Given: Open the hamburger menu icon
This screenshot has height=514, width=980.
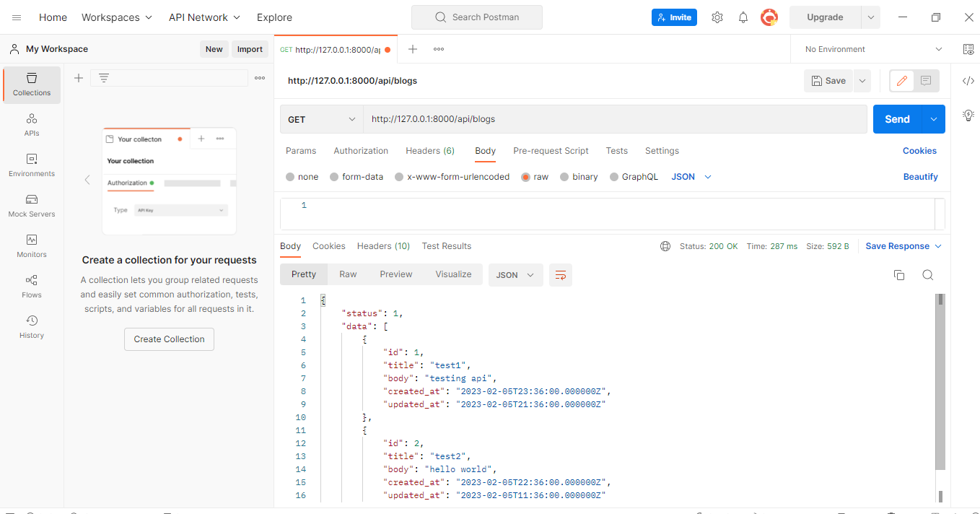Looking at the screenshot, I should tap(17, 17).
